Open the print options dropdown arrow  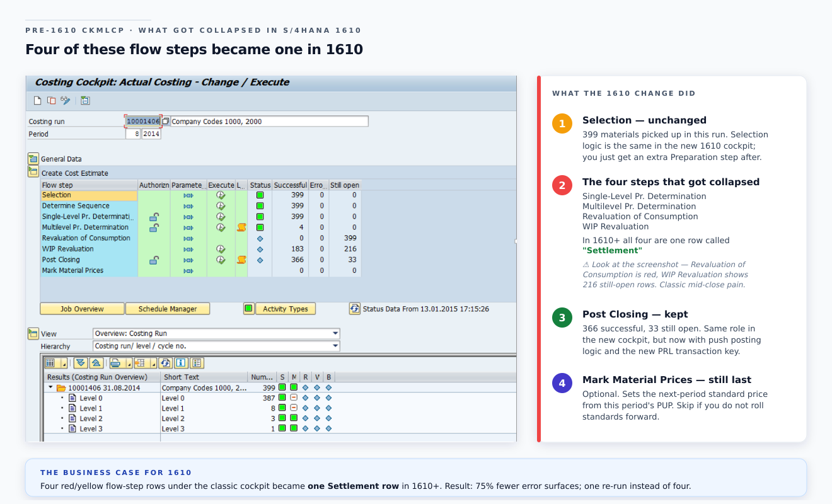[129, 364]
